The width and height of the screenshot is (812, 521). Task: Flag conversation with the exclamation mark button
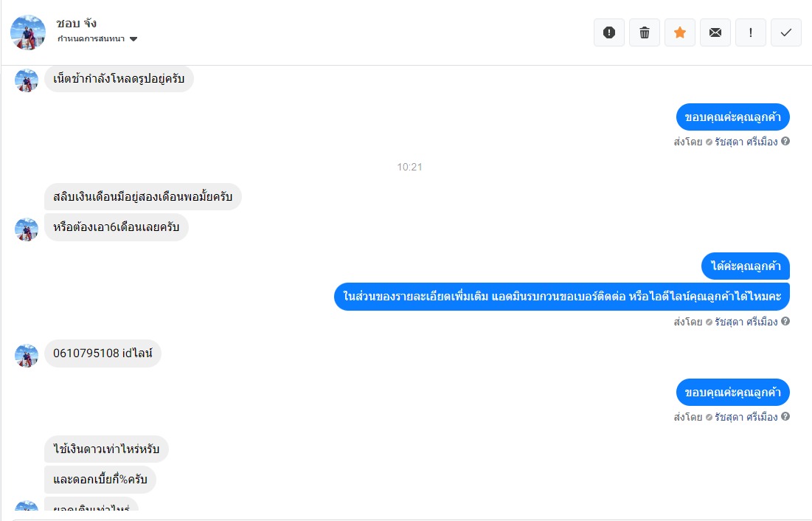[751, 32]
